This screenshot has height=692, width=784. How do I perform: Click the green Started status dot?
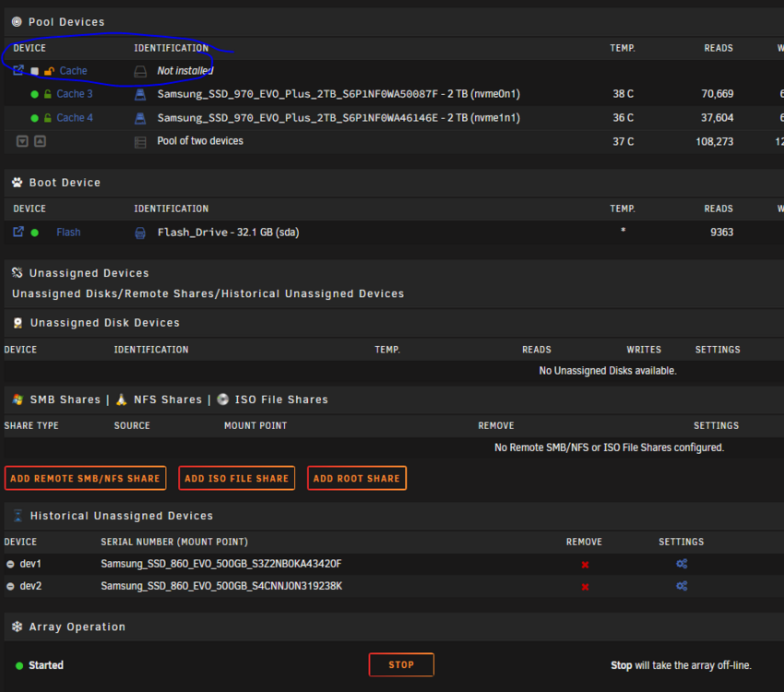coord(19,665)
